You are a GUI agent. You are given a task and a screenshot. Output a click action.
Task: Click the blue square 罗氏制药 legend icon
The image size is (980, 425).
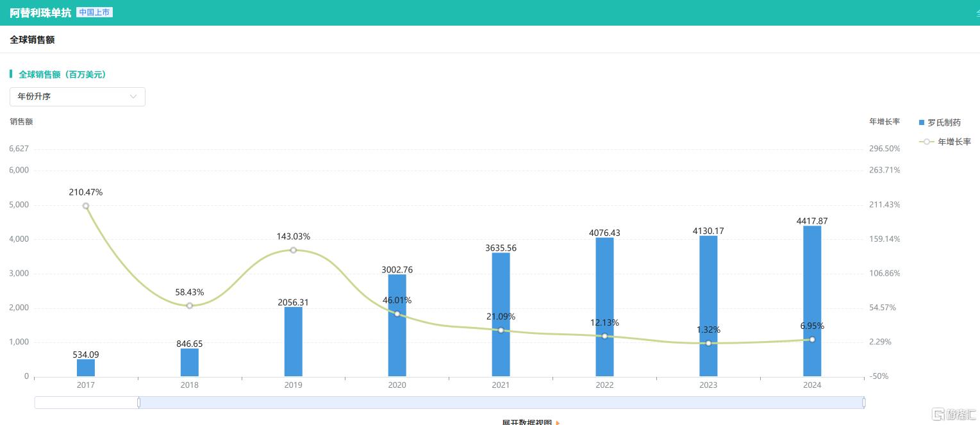pyautogui.click(x=922, y=122)
